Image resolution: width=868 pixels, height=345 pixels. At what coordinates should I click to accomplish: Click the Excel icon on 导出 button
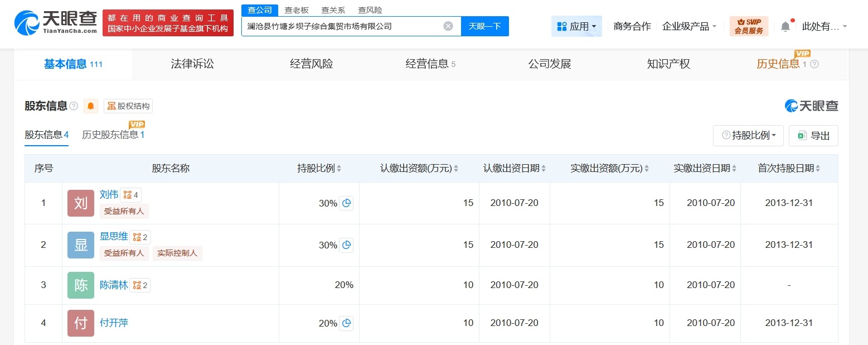tap(802, 135)
